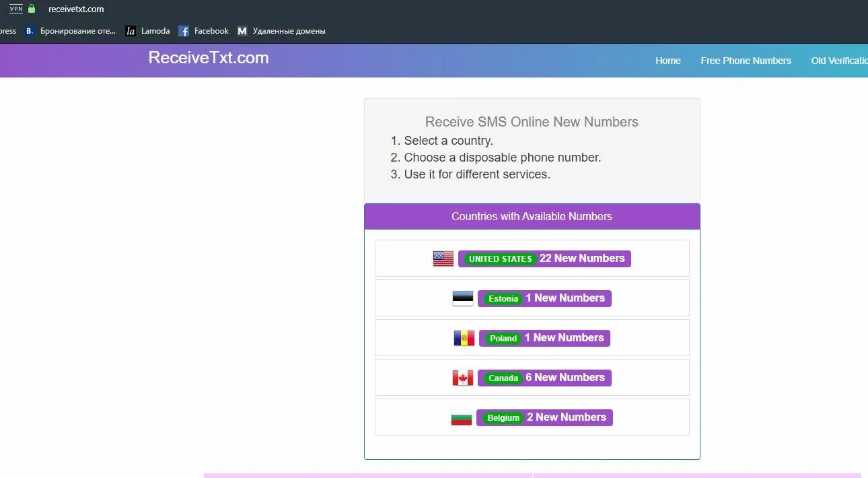Open the Booking bookmark icon

tap(29, 31)
